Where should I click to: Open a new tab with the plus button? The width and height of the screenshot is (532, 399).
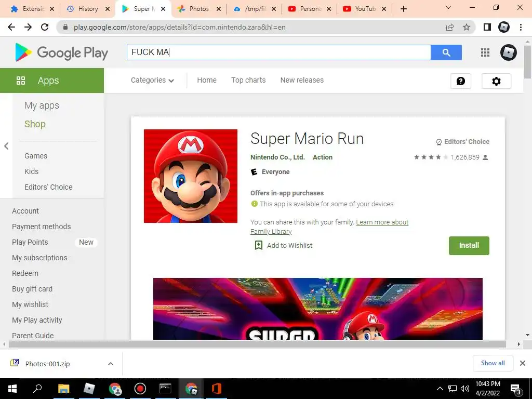pyautogui.click(x=403, y=9)
